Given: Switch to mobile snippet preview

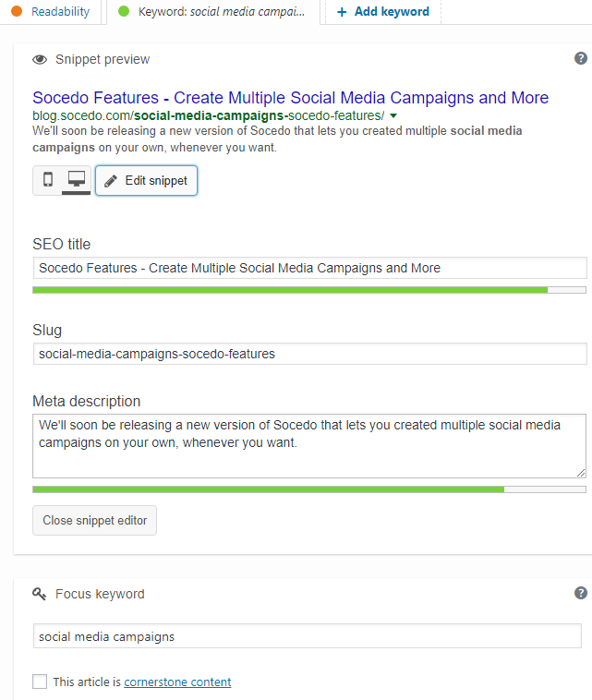Looking at the screenshot, I should tap(48, 180).
